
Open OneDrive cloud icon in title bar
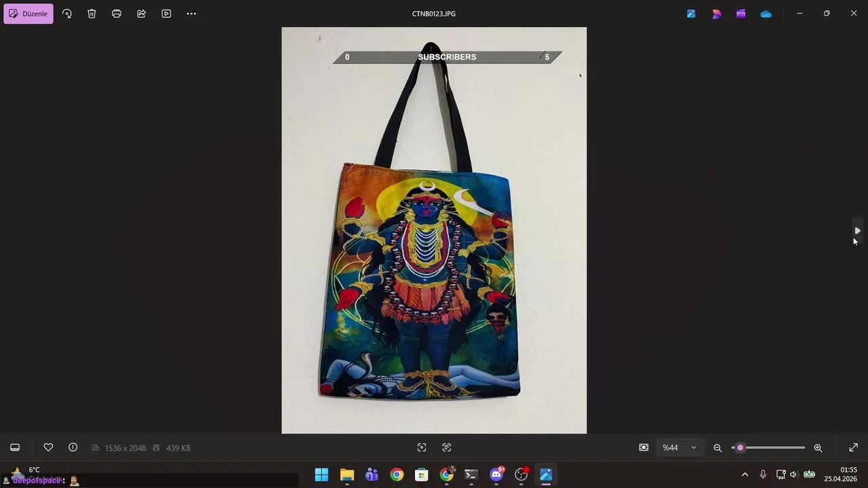tap(766, 14)
